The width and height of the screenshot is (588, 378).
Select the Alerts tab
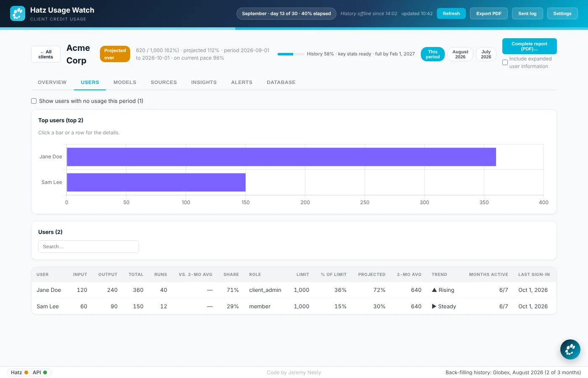click(x=241, y=82)
